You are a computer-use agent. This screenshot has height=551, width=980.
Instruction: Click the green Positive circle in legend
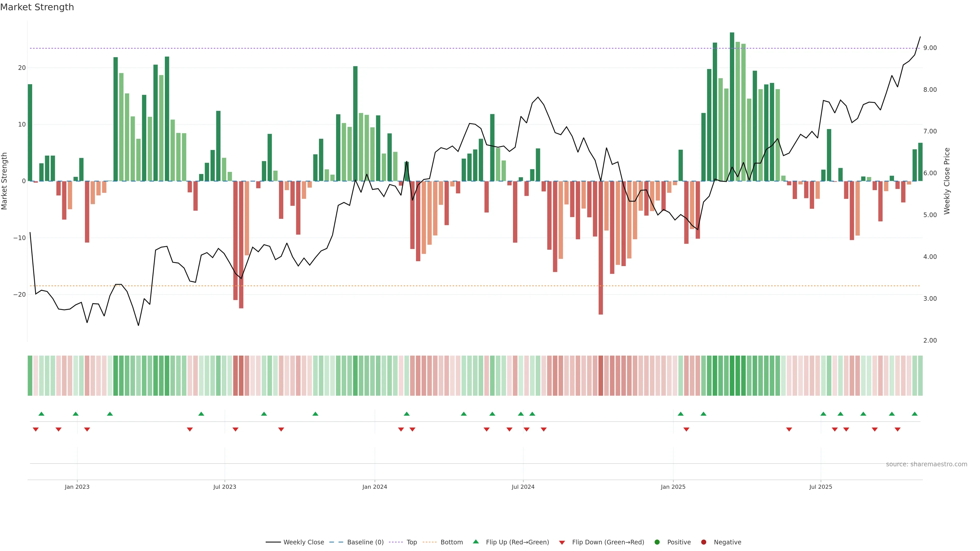tap(657, 542)
